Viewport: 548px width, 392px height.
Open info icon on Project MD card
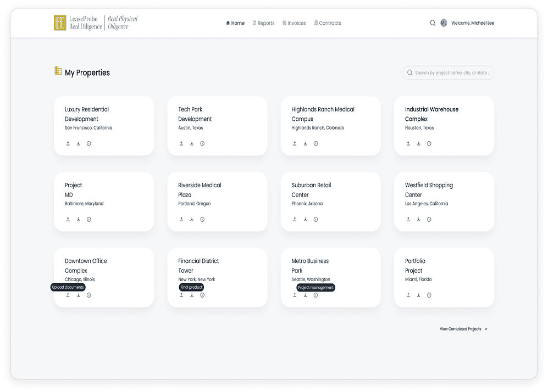click(89, 219)
